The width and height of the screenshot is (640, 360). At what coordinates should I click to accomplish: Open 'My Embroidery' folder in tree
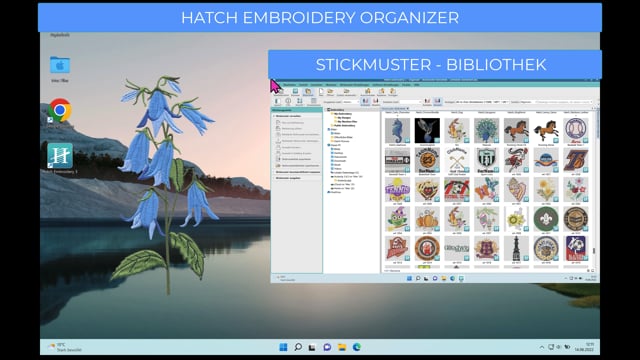click(x=342, y=113)
